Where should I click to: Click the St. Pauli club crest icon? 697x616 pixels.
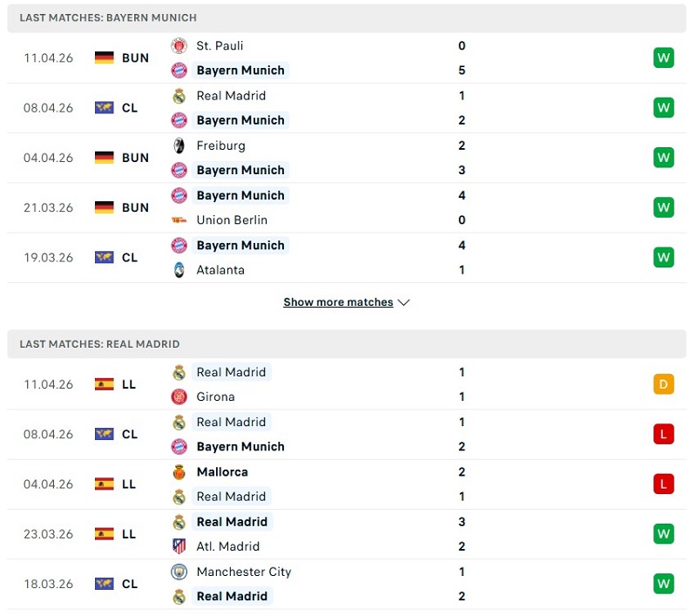coord(179,45)
